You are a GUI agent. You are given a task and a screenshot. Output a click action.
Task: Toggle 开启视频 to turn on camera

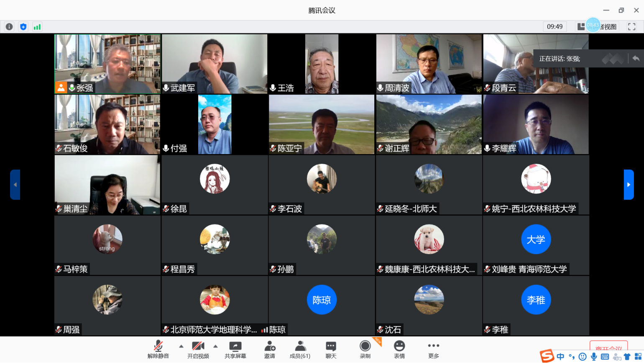(198, 349)
